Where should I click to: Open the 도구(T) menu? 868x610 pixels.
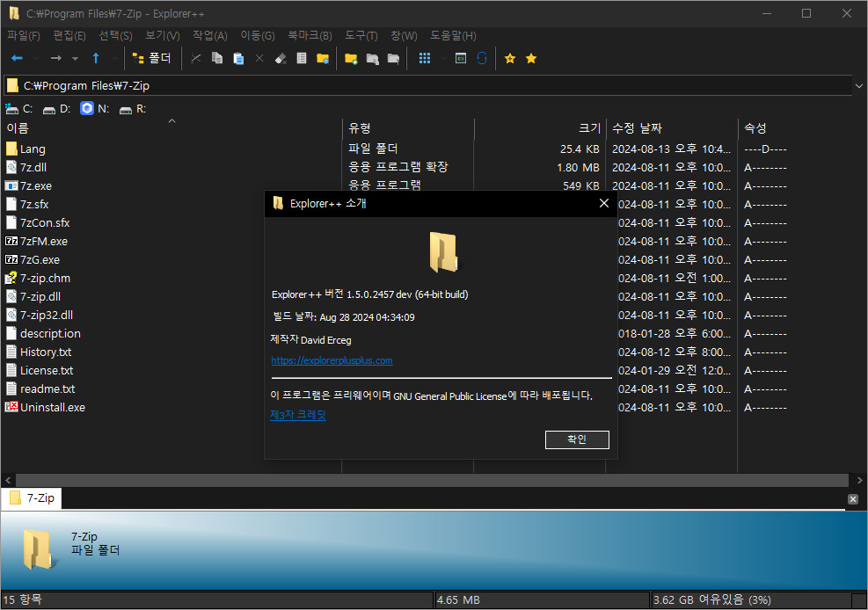point(361,36)
